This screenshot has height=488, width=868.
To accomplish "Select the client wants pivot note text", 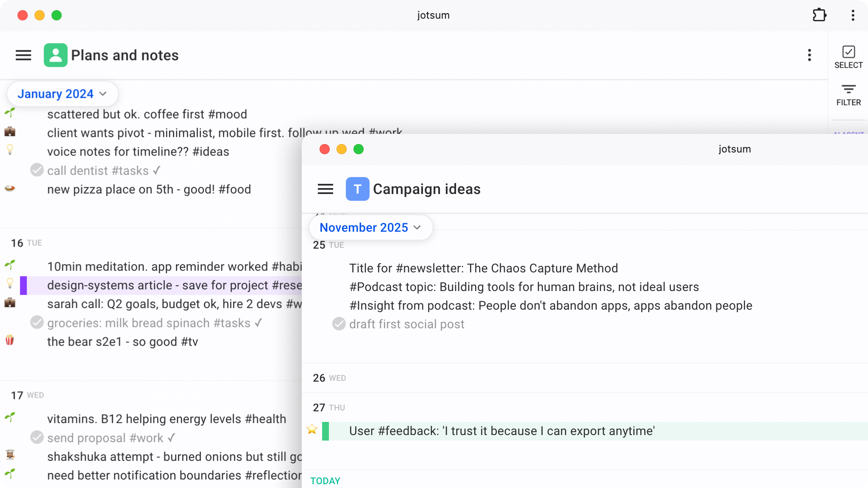I will point(225,133).
